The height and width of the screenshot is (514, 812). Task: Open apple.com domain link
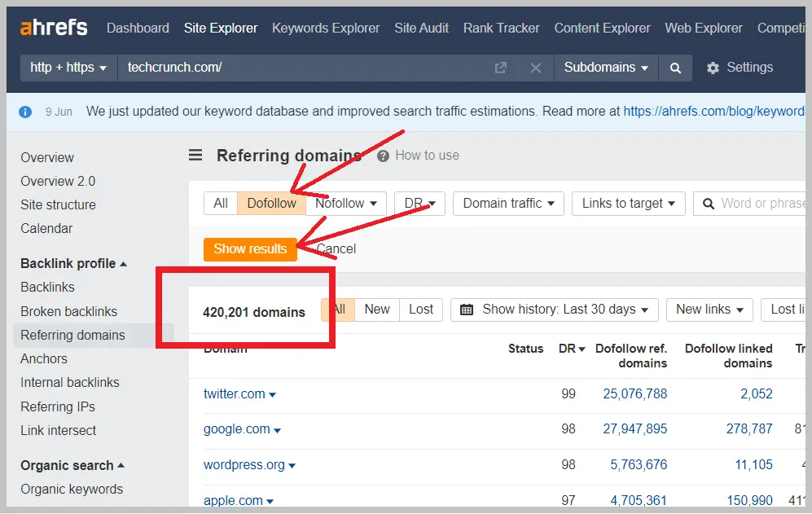point(233,500)
